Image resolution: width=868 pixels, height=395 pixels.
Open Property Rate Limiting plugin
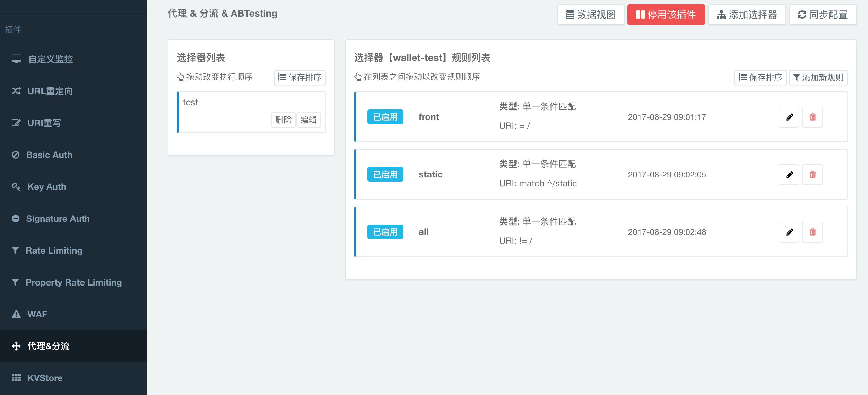(73, 282)
